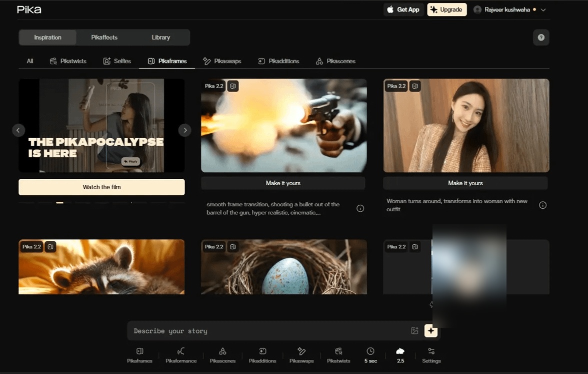Select the Selfies filter tab
The width and height of the screenshot is (588, 374).
click(117, 61)
